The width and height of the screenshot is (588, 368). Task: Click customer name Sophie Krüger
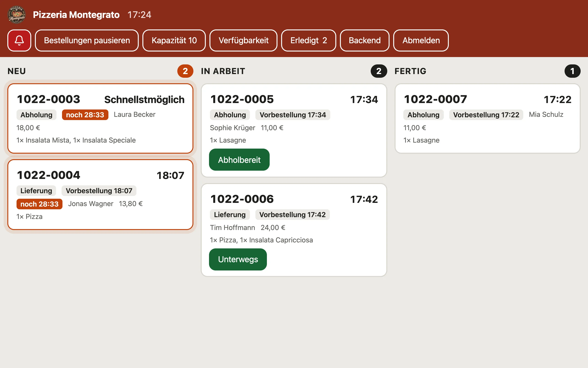(x=232, y=128)
